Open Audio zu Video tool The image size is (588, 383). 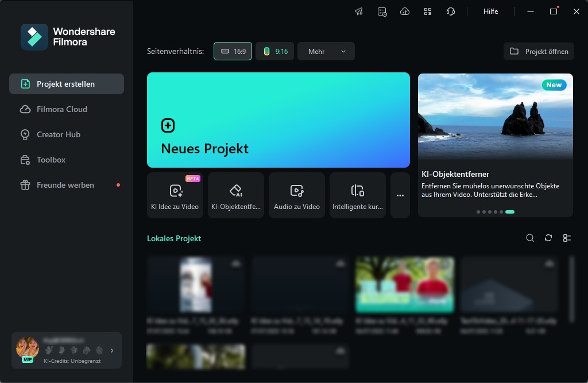coord(297,195)
